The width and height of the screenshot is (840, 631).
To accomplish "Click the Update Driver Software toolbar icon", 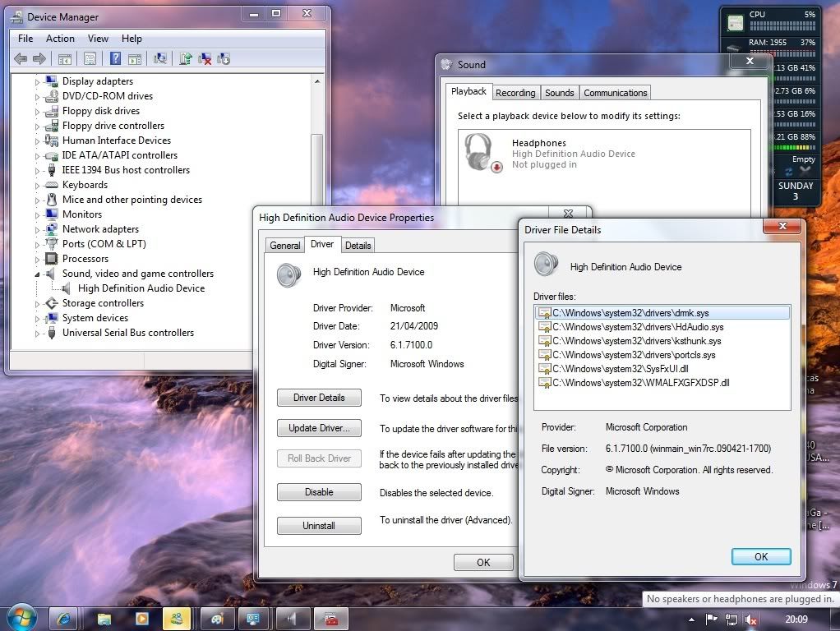I will click(186, 58).
